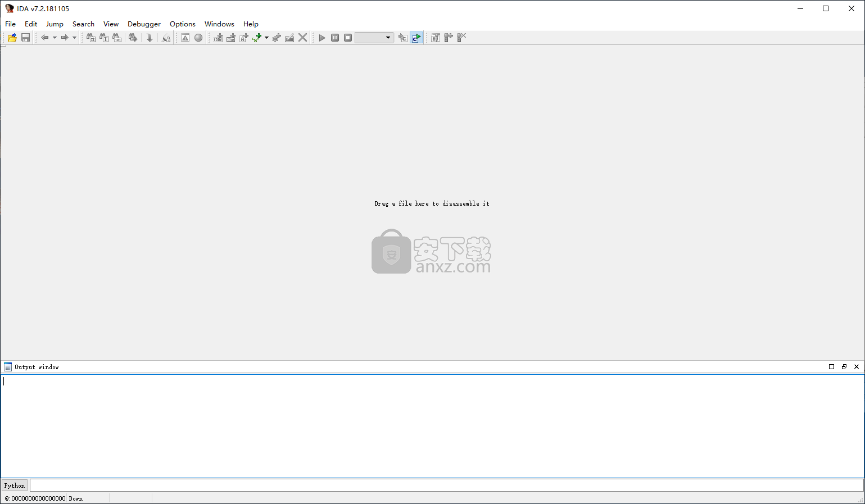Click the Save floppy disk icon

click(25, 38)
